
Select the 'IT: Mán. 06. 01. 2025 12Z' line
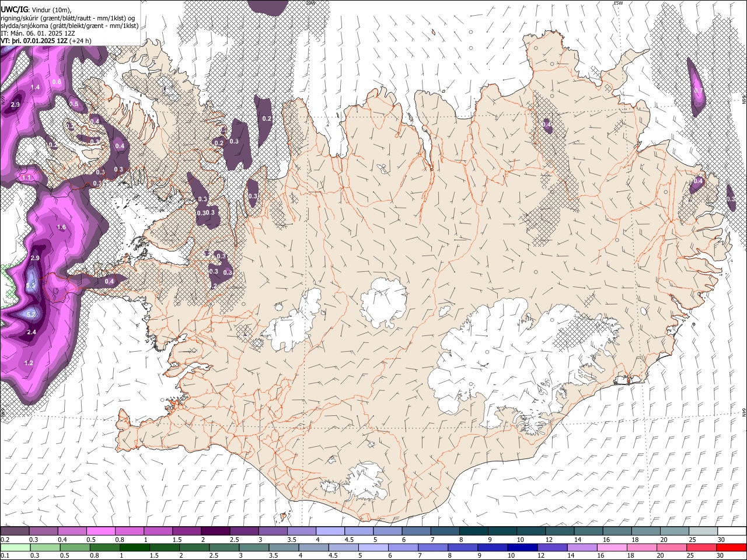coord(38,33)
